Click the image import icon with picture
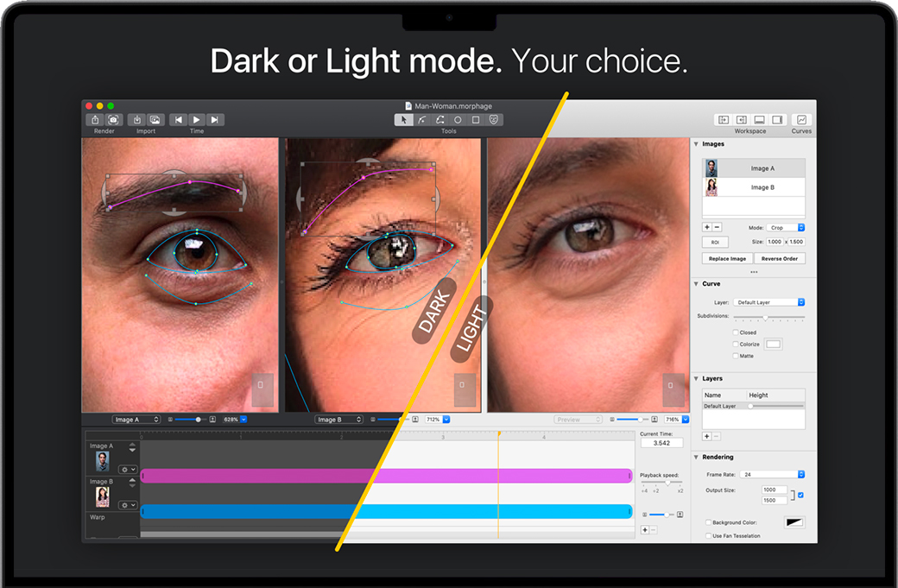 tap(155, 120)
